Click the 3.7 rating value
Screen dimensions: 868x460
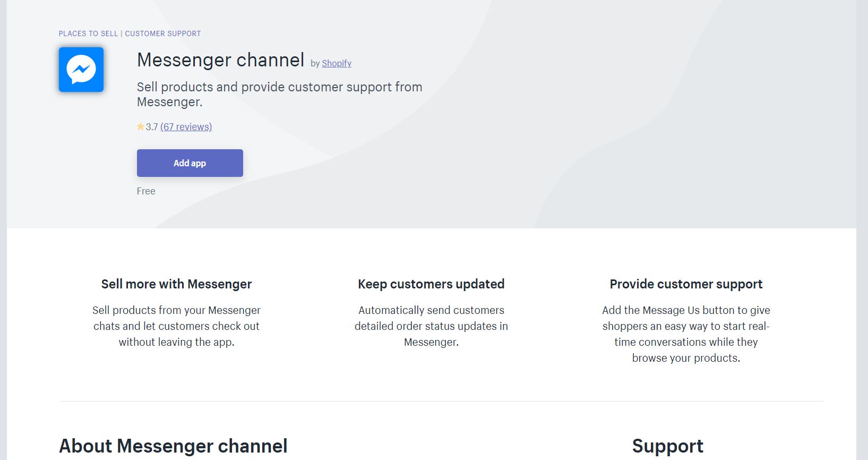152,127
